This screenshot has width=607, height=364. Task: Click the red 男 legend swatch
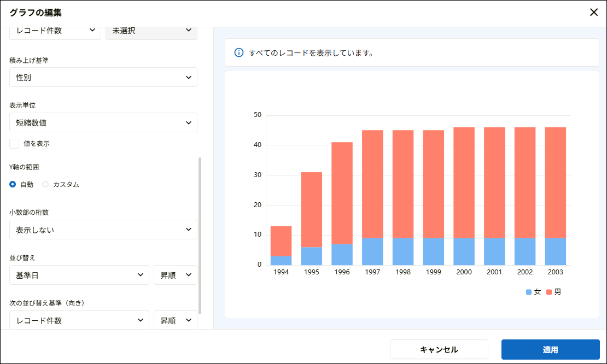(549, 291)
